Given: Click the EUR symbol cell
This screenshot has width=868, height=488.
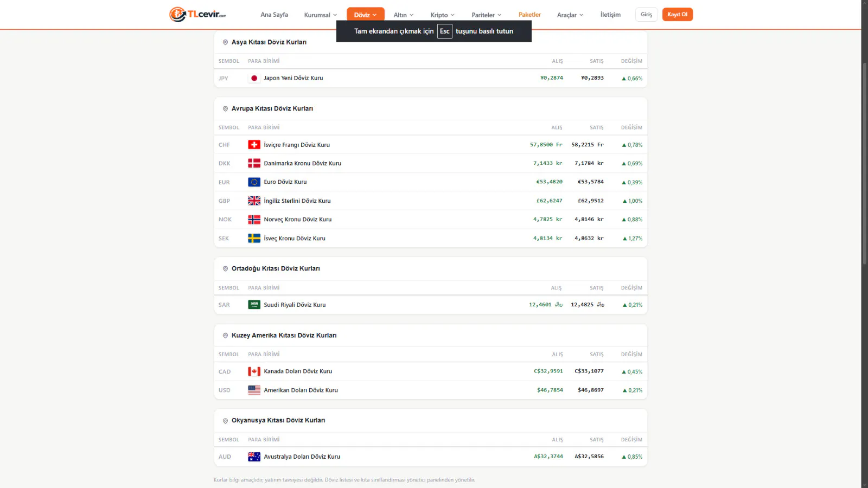Looking at the screenshot, I should click(x=224, y=183).
